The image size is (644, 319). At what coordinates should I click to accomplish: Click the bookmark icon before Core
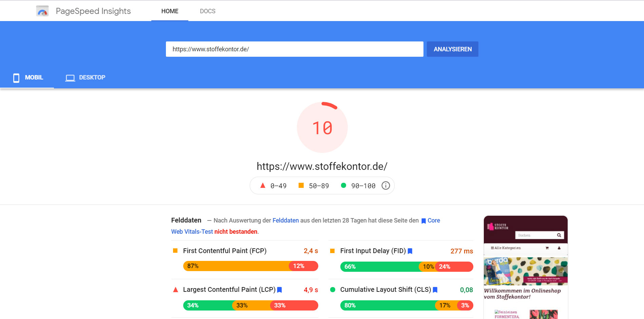click(423, 221)
